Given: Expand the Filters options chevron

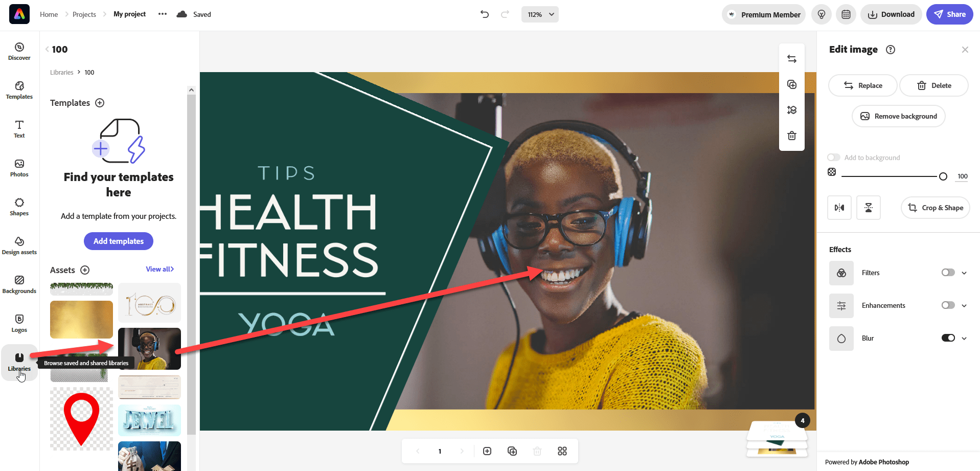Looking at the screenshot, I should [965, 273].
